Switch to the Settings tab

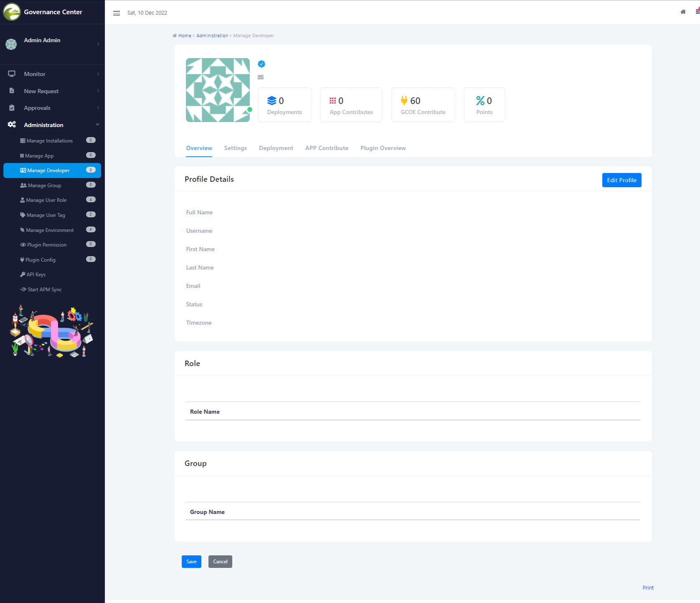click(x=236, y=148)
